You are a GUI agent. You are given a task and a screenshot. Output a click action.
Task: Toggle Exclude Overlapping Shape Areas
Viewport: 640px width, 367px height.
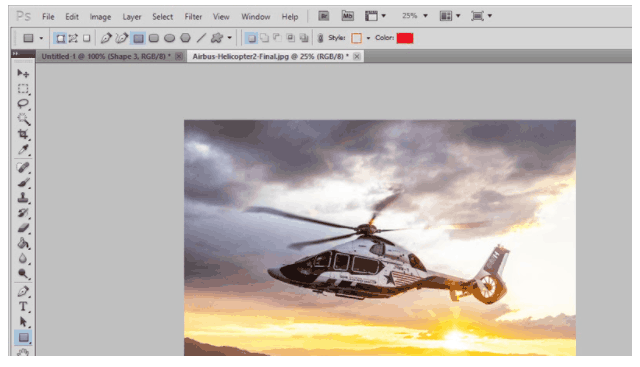(x=304, y=38)
